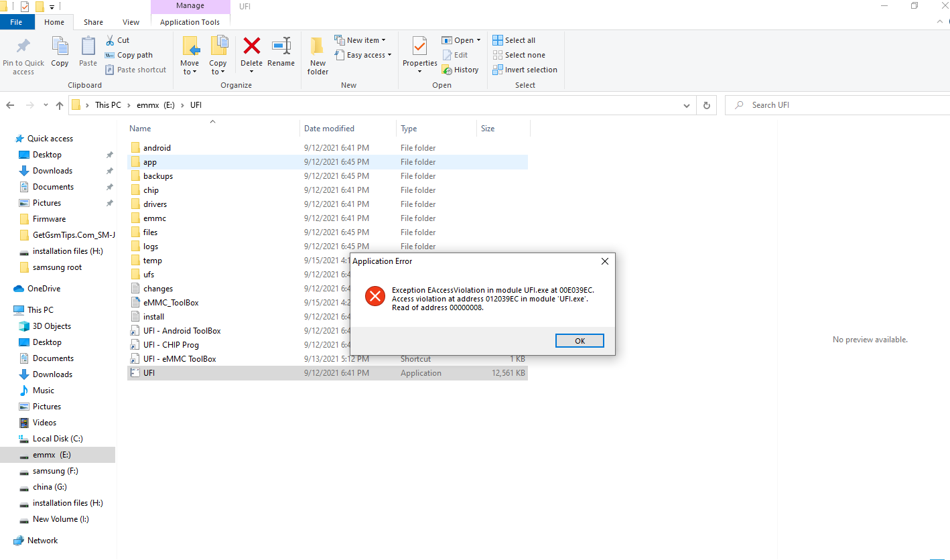
Task: Expand the Open command dropdown
Action: pos(478,40)
